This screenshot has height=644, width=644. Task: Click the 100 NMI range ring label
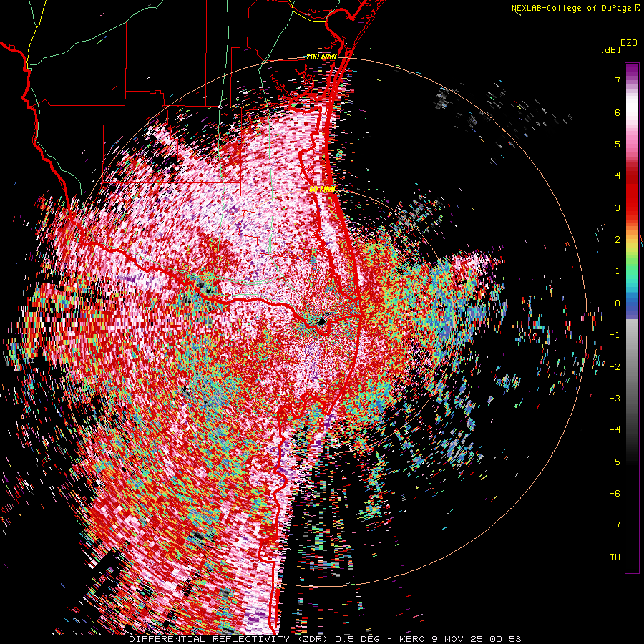tap(321, 57)
